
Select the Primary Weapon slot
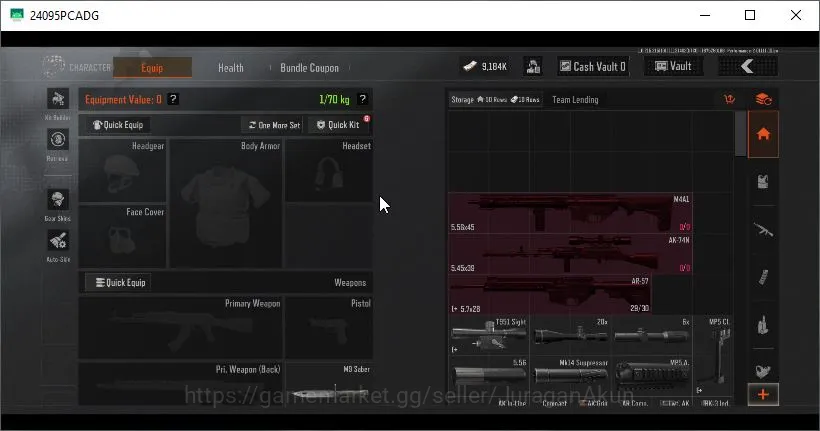tap(180, 328)
